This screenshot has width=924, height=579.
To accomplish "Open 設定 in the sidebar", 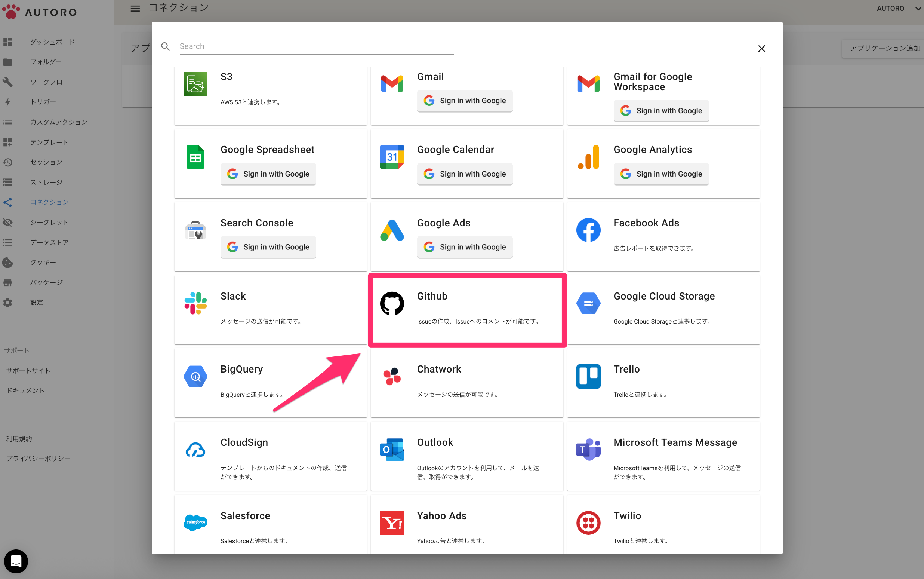I will (36, 303).
